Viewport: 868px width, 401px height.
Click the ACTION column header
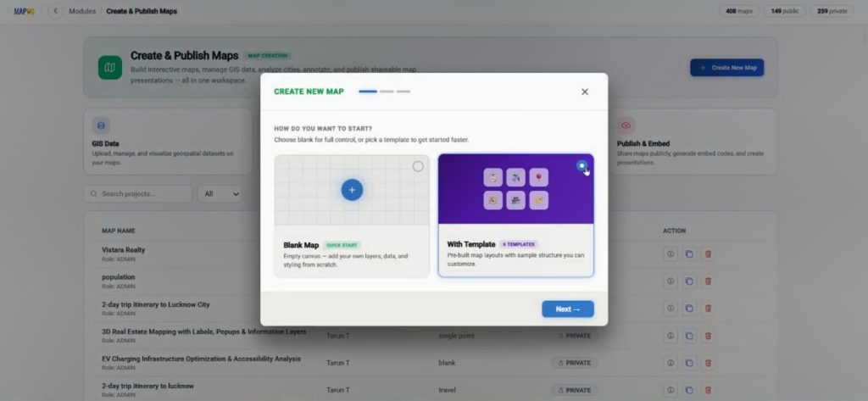(x=674, y=231)
